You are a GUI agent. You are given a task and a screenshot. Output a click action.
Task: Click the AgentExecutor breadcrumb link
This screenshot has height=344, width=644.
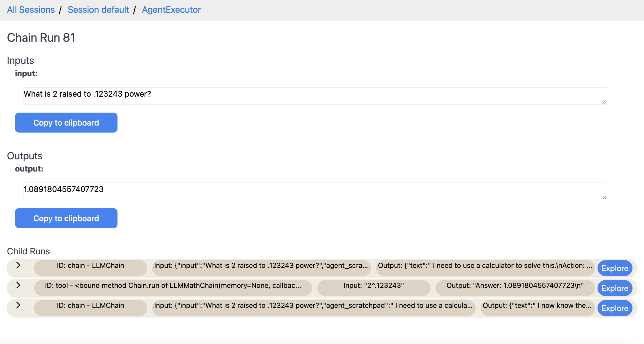(x=171, y=9)
